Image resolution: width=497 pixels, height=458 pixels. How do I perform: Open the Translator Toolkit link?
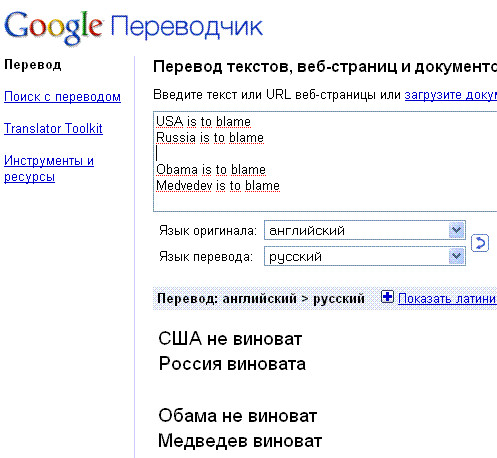(x=53, y=128)
